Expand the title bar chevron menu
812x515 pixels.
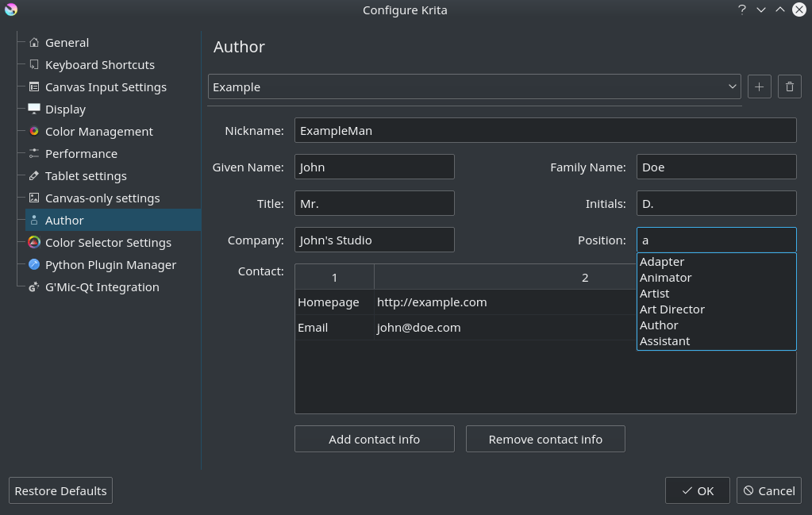[760, 10]
